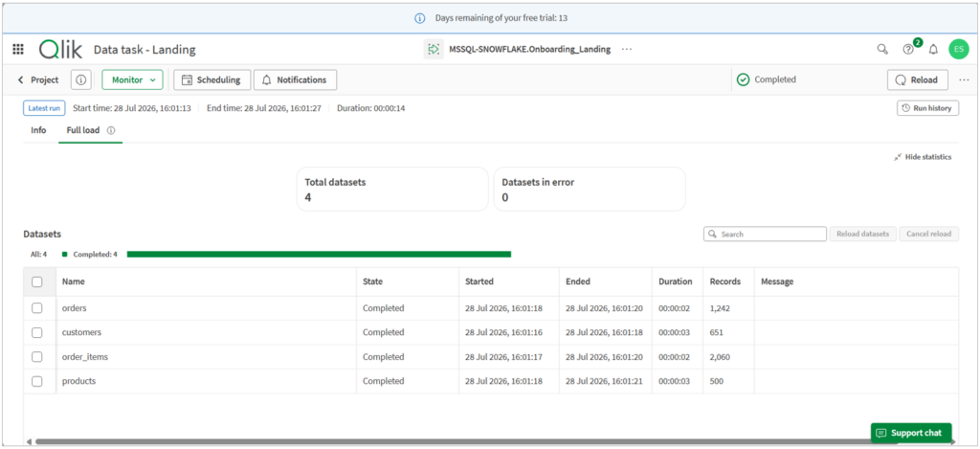This screenshot has width=980, height=449.
Task: Click the 651 records value
Action: pyautogui.click(x=716, y=333)
